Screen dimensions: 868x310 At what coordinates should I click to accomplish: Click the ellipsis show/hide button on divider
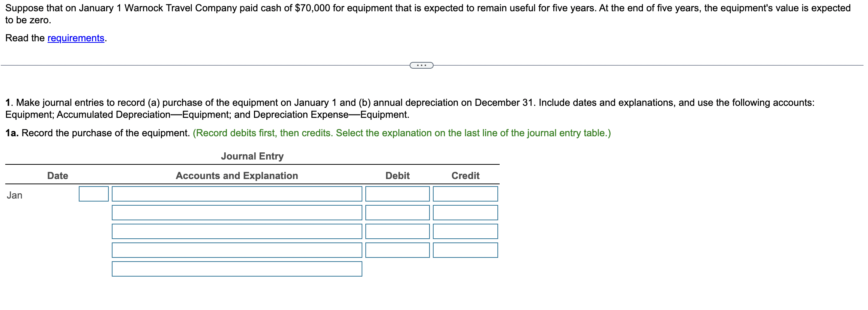pyautogui.click(x=421, y=65)
